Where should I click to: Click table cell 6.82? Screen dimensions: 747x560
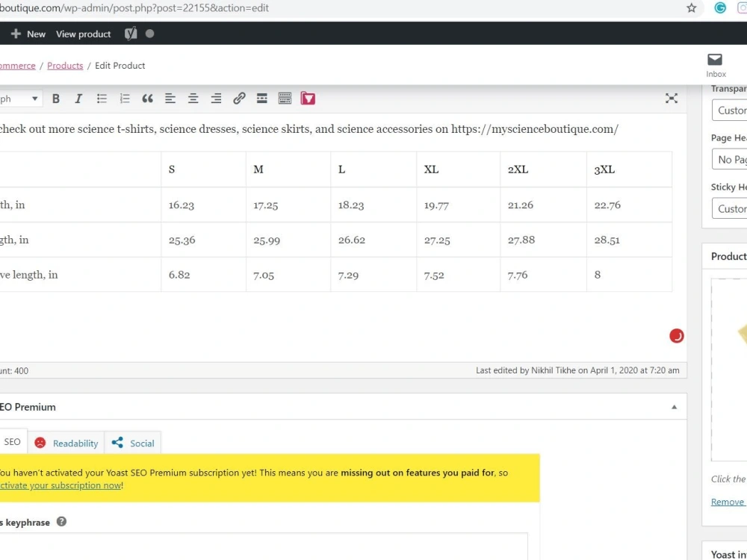pyautogui.click(x=203, y=275)
